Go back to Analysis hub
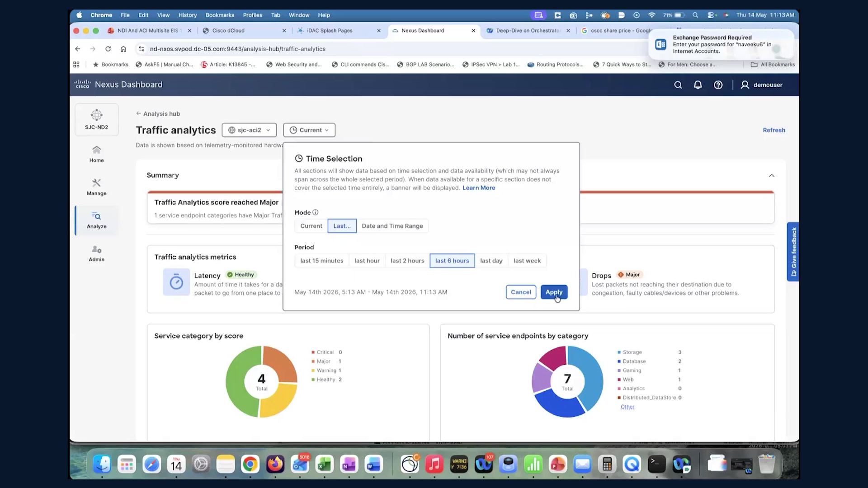868x488 pixels. pyautogui.click(x=158, y=114)
